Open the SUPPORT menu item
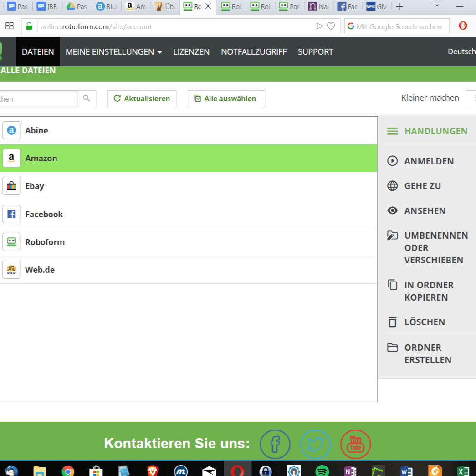476x476 pixels. 315,51
